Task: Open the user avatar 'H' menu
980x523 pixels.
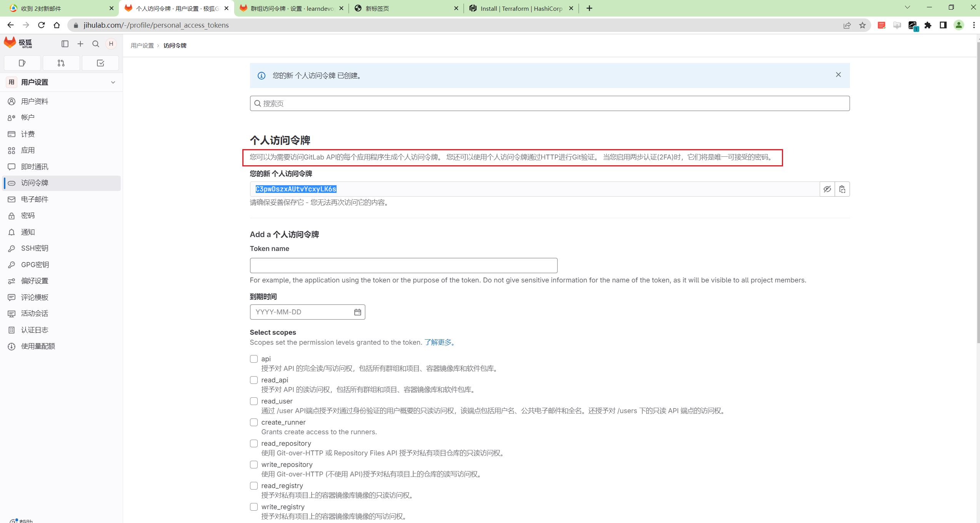Action: click(x=111, y=44)
